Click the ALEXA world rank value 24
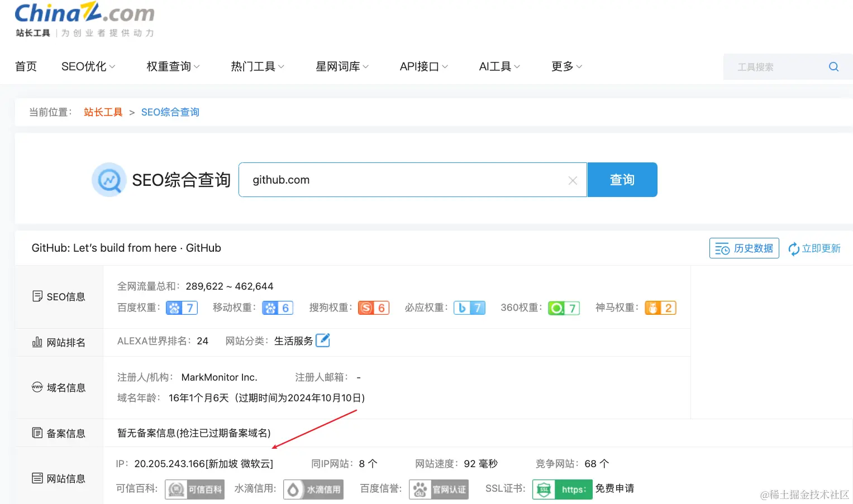Image resolution: width=853 pixels, height=504 pixels. tap(202, 341)
